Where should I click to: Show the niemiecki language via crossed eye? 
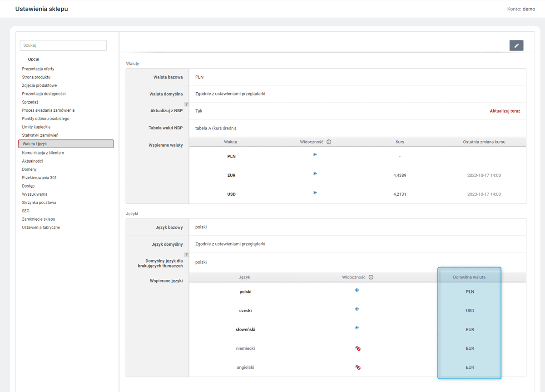pos(357,348)
